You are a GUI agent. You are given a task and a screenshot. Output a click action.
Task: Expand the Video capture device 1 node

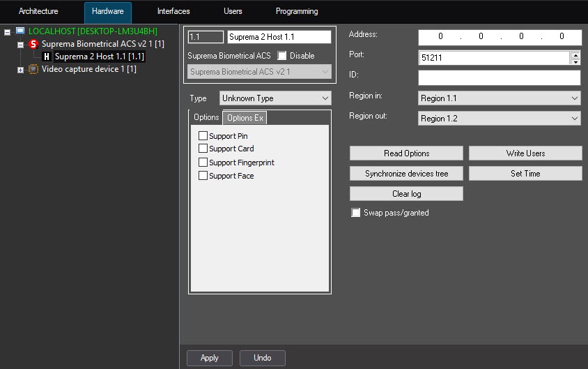[20, 70]
